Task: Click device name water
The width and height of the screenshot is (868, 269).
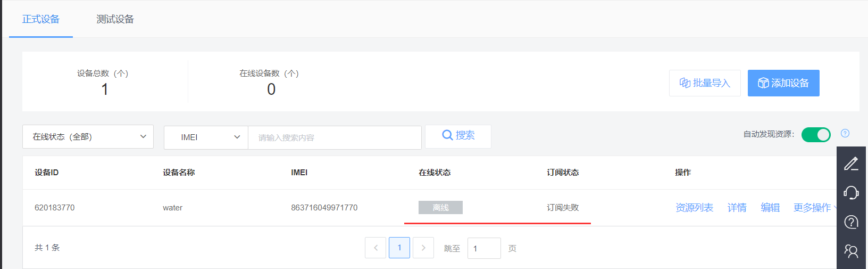Action: point(172,208)
